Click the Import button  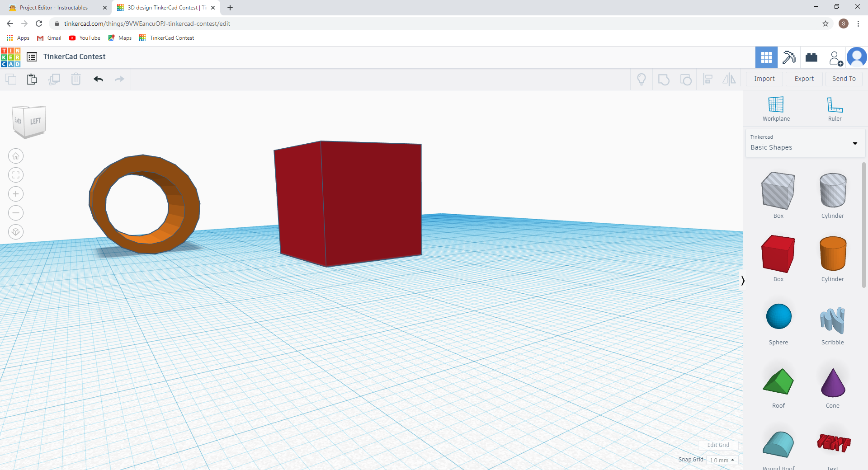point(764,79)
